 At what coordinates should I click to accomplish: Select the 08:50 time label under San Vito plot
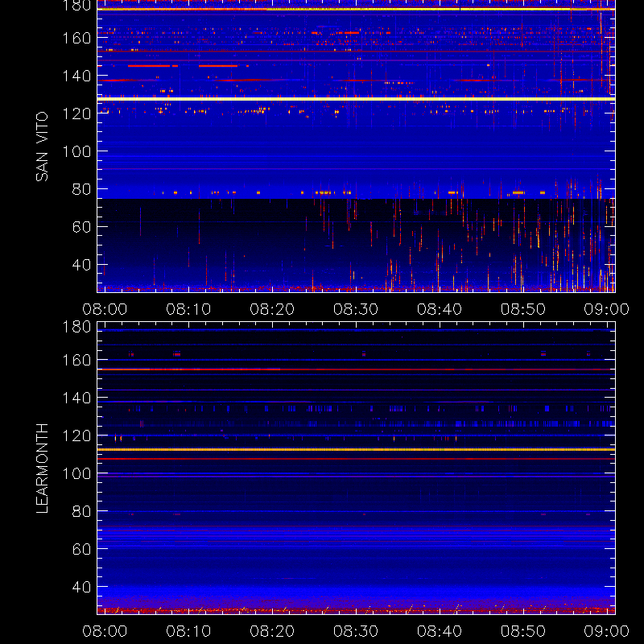coord(522,309)
